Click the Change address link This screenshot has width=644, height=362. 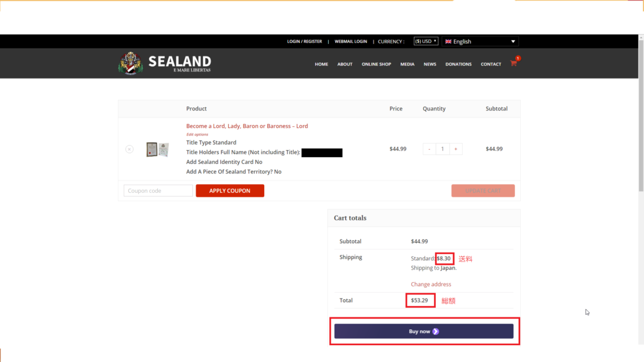431,284
